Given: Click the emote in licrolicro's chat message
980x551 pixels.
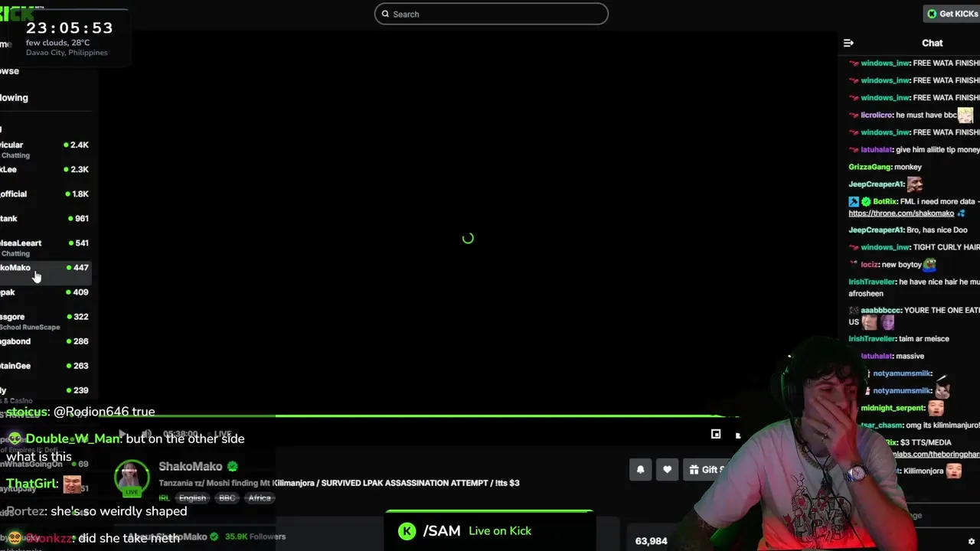Looking at the screenshot, I should 965,115.
